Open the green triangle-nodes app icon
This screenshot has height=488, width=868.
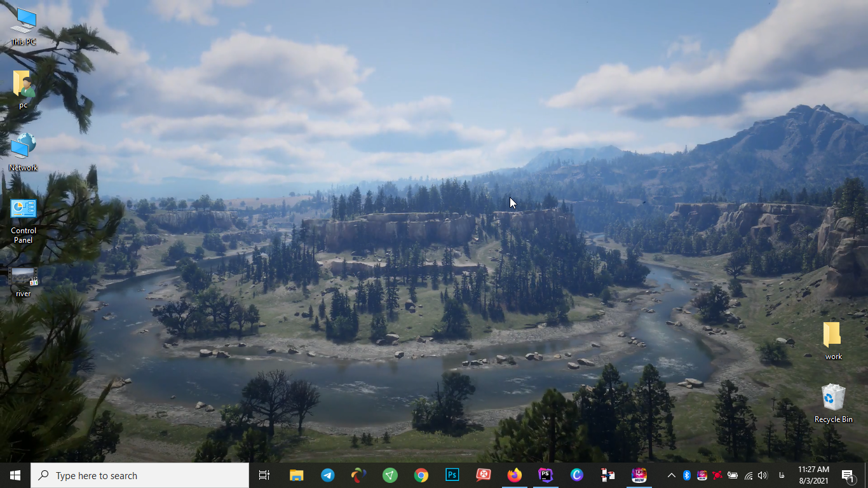coord(390,475)
